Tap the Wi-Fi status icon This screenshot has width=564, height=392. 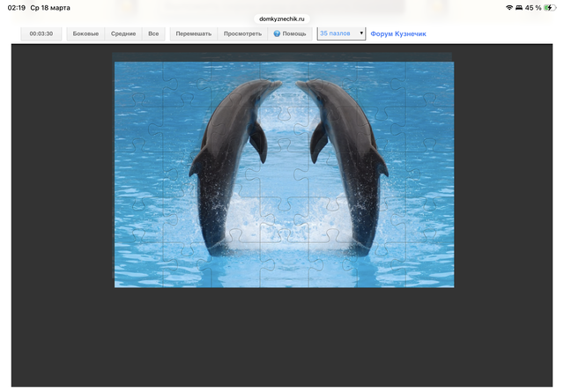(508, 7)
